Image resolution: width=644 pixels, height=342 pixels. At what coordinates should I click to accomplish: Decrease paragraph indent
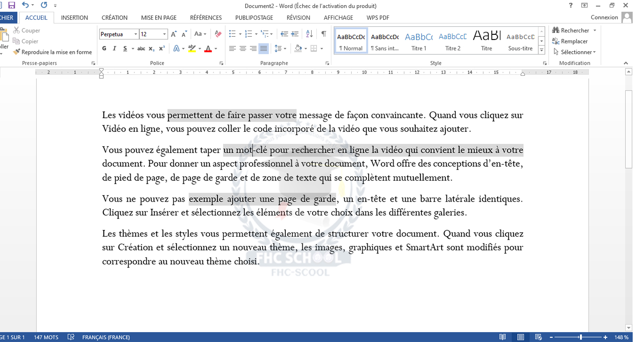point(284,34)
